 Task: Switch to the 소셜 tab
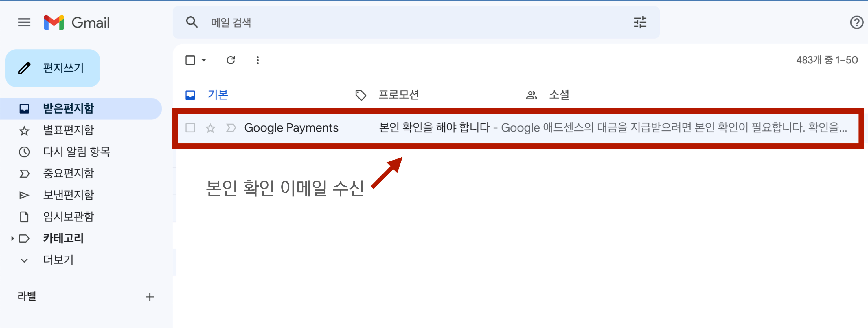pos(558,95)
